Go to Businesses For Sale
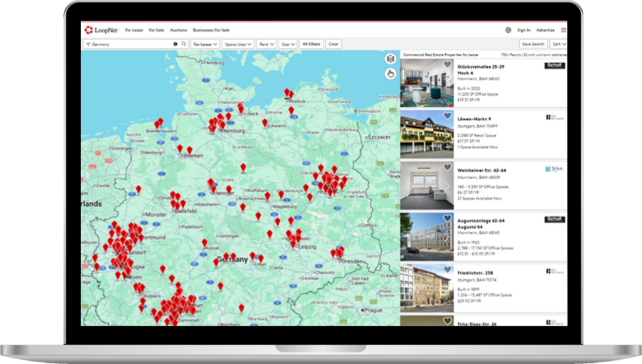Viewport: 642px width, 364px height. point(211,30)
